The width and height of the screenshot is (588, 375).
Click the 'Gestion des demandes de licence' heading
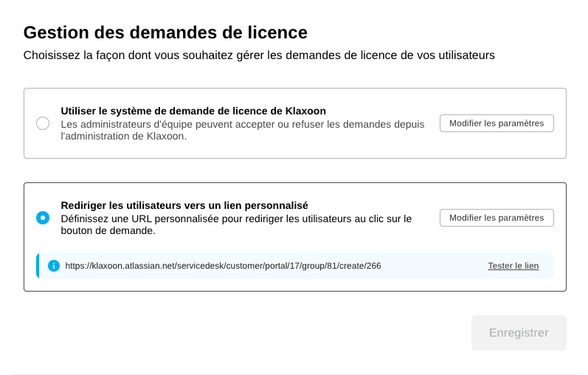(165, 32)
